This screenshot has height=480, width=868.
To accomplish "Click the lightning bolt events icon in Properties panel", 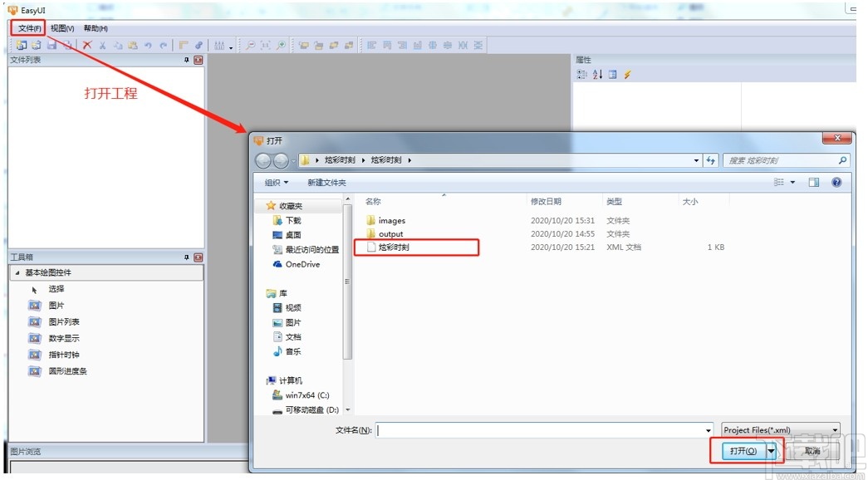I will (627, 75).
